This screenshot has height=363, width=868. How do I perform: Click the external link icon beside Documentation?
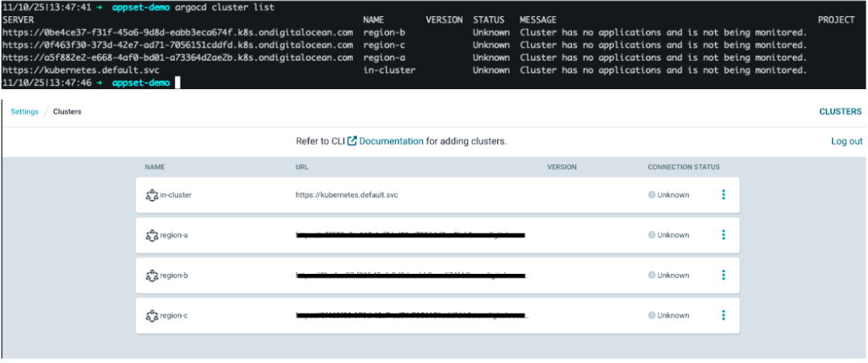click(352, 141)
